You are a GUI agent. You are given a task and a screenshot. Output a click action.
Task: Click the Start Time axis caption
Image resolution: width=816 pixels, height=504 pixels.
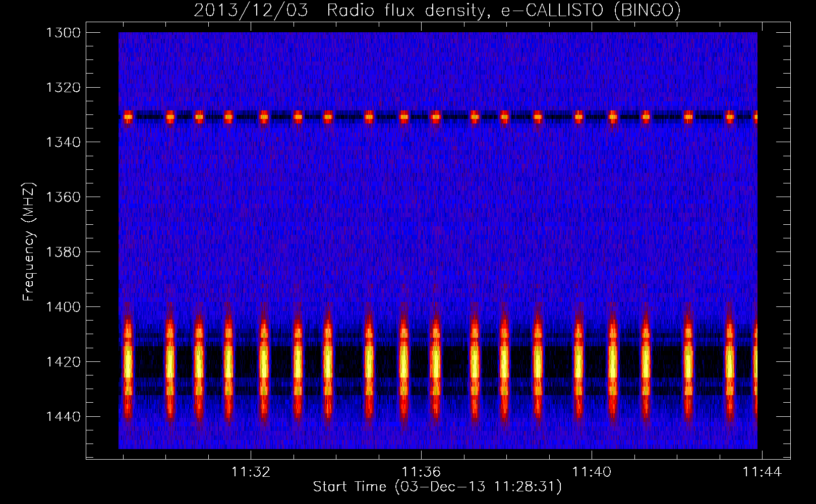tap(437, 487)
